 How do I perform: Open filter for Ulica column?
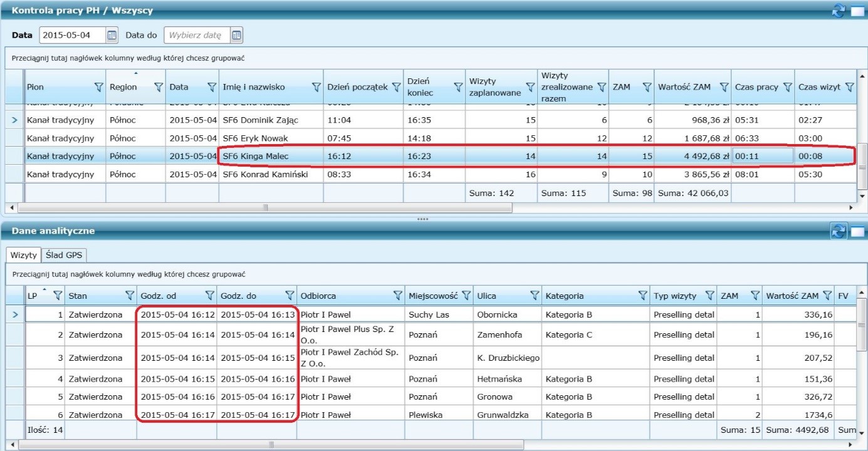tap(535, 296)
